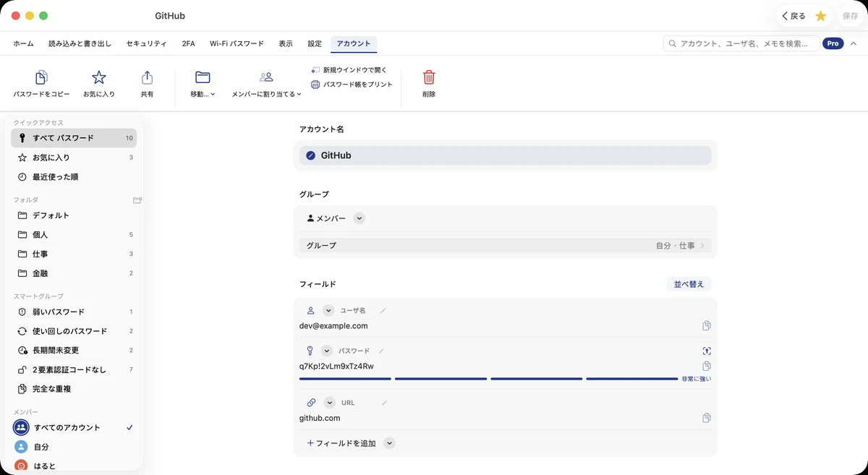Collapse the ribbon with the chevron

point(854,43)
